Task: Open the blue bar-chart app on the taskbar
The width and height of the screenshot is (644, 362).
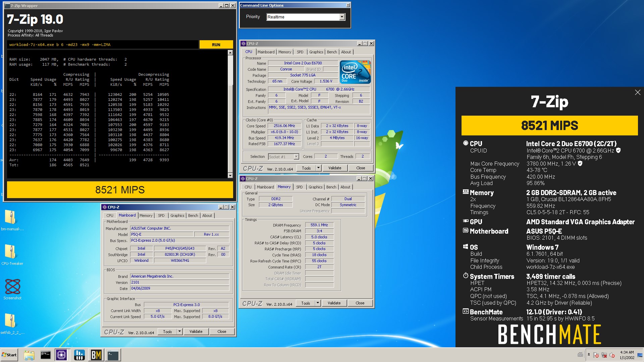Action: 79,355
